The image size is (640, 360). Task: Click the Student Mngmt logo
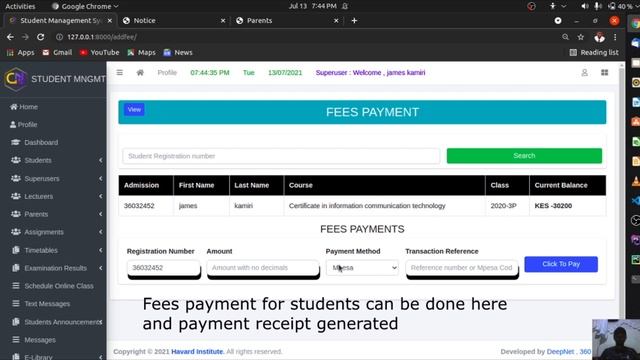tap(16, 79)
